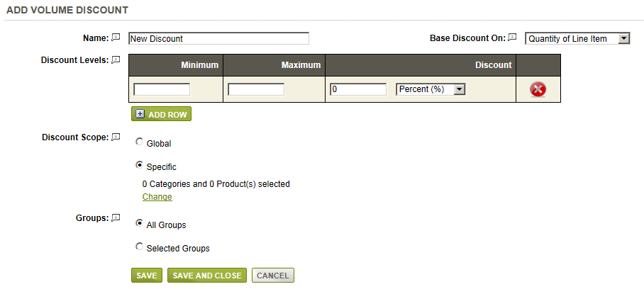Click the Save button
Viewport: 644px width, 289px height.
(x=147, y=276)
